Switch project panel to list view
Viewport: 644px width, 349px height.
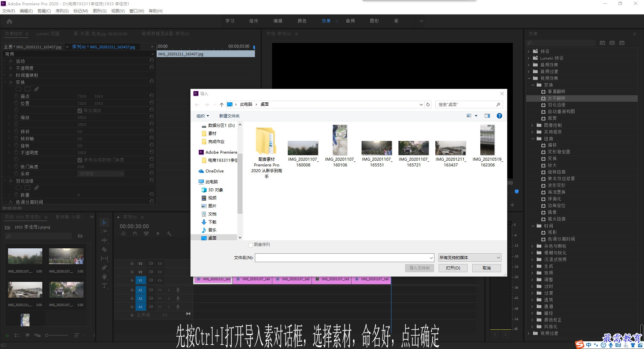coord(17,335)
